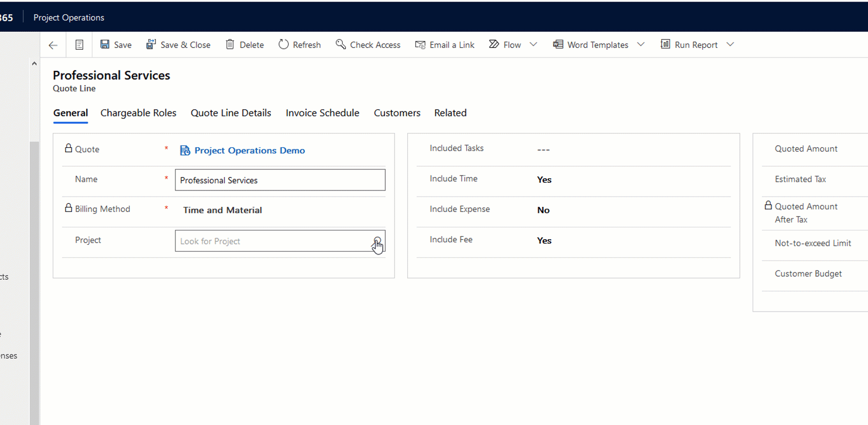Expand the Word Templates dropdown chevron
This screenshot has width=868, height=425.
coord(641,45)
